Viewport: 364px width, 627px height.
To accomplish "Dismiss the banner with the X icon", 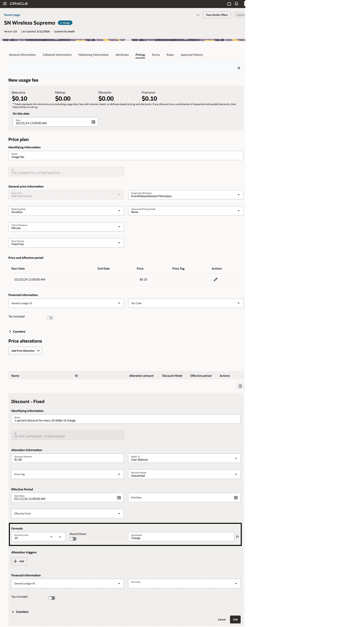I will coord(239,68).
